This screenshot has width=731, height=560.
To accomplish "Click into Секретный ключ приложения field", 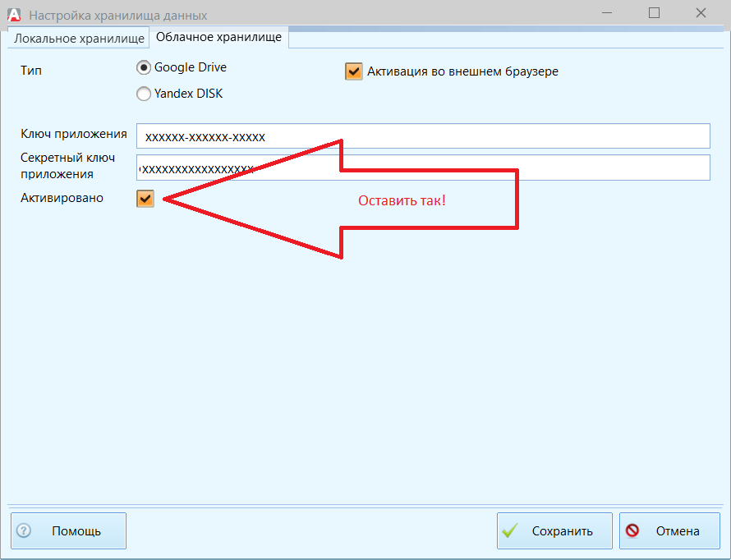I will tap(423, 168).
